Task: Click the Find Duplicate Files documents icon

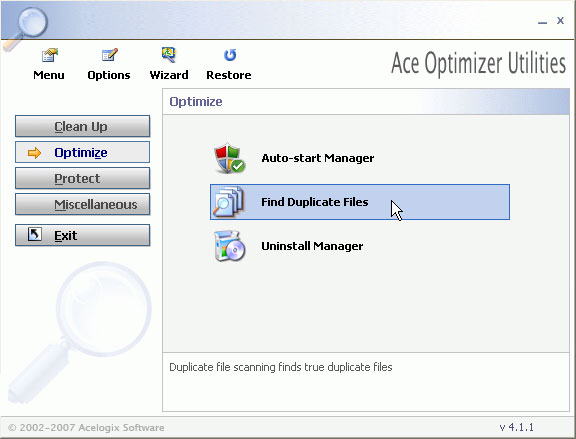Action: coord(228,202)
